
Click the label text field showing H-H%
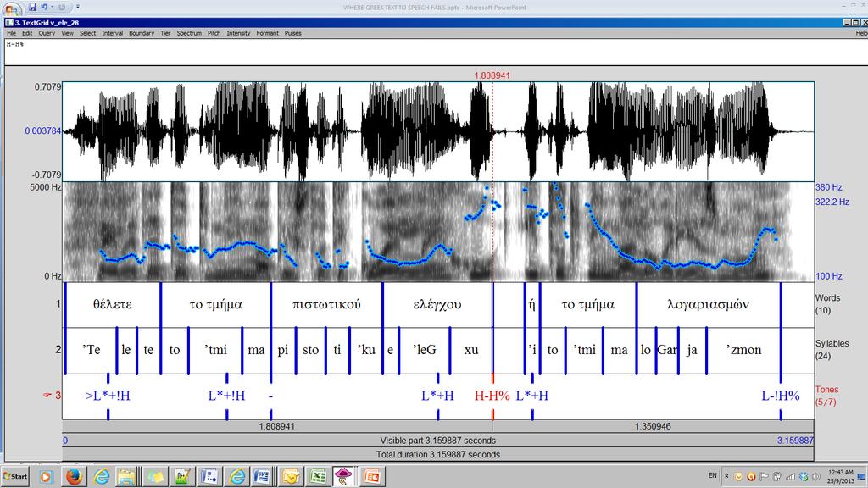point(435,52)
